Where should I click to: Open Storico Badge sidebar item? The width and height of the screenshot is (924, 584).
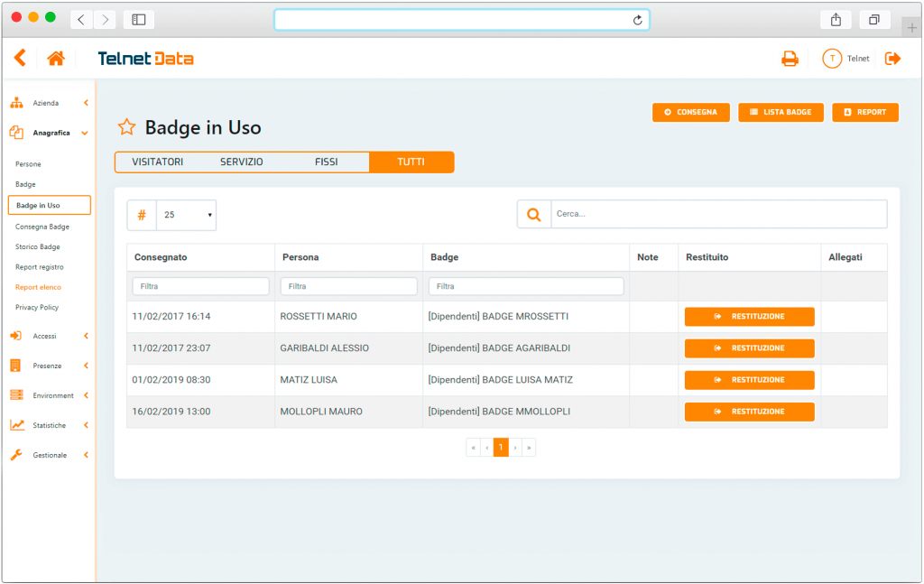point(38,247)
